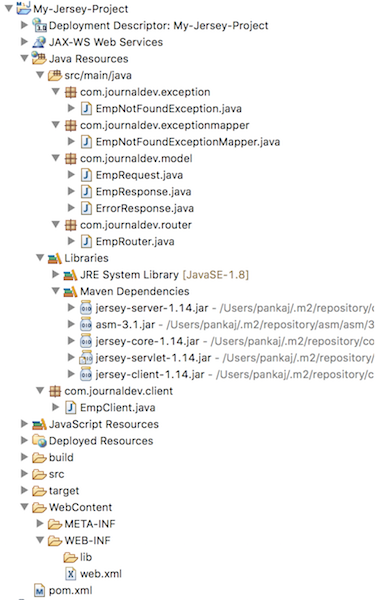The image size is (375, 600).
Task: Collapse the WEB-INF folder
Action: point(40,540)
